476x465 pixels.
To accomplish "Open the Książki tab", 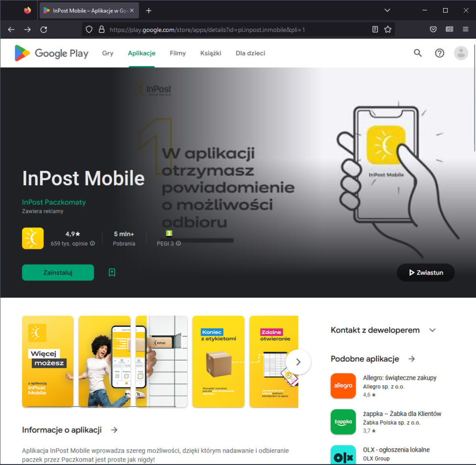I will [x=211, y=53].
